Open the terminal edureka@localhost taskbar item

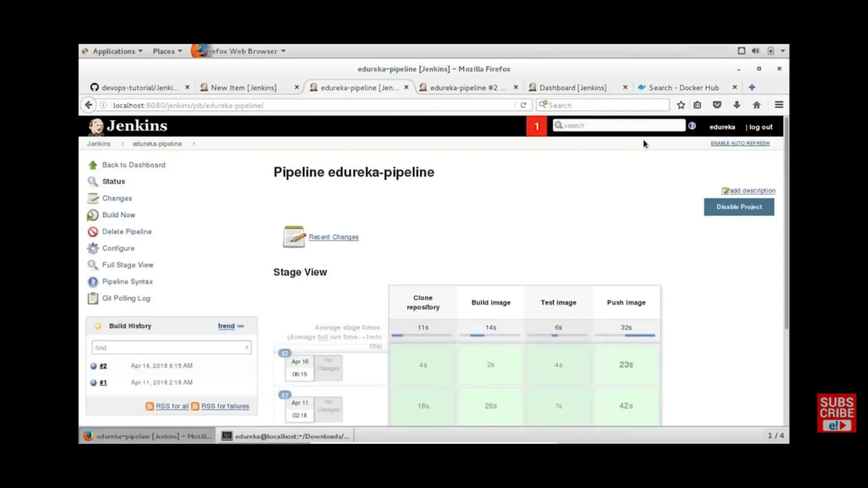(286, 436)
